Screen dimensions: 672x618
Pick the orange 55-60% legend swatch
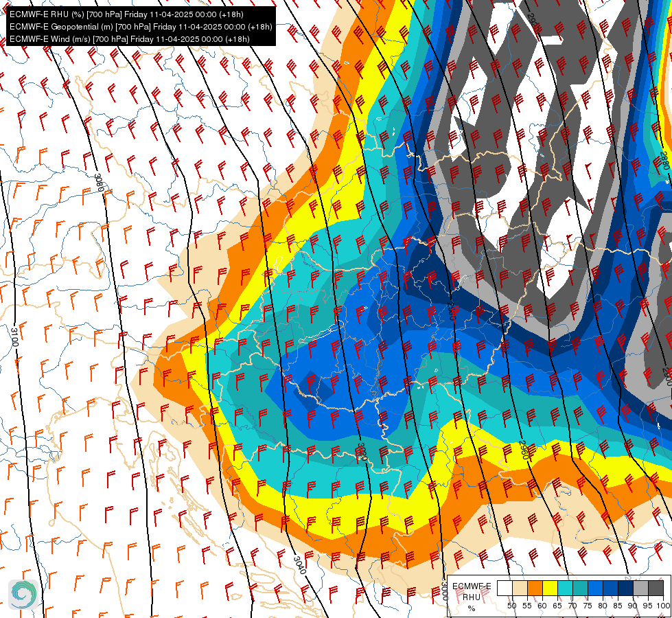pos(535,588)
